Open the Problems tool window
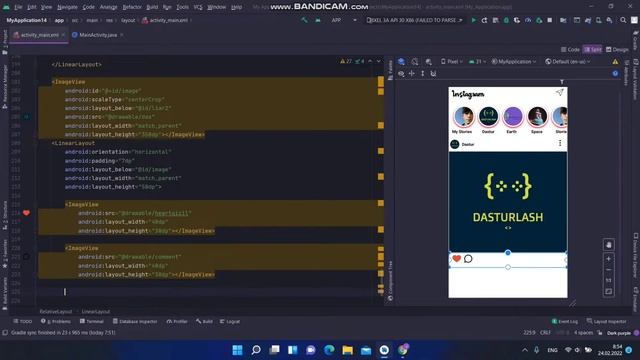This screenshot has width=640, height=360. pyautogui.click(x=56, y=322)
